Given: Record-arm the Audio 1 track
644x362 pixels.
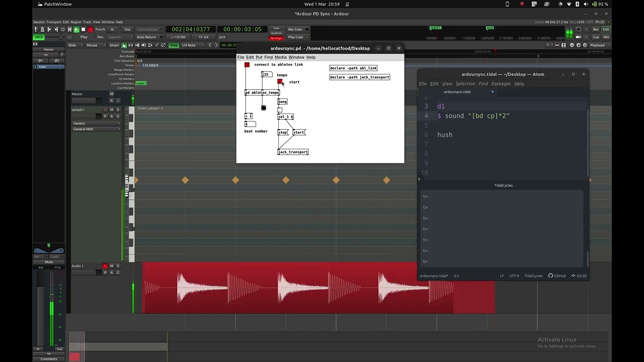Looking at the screenshot, I should tap(105, 266).
